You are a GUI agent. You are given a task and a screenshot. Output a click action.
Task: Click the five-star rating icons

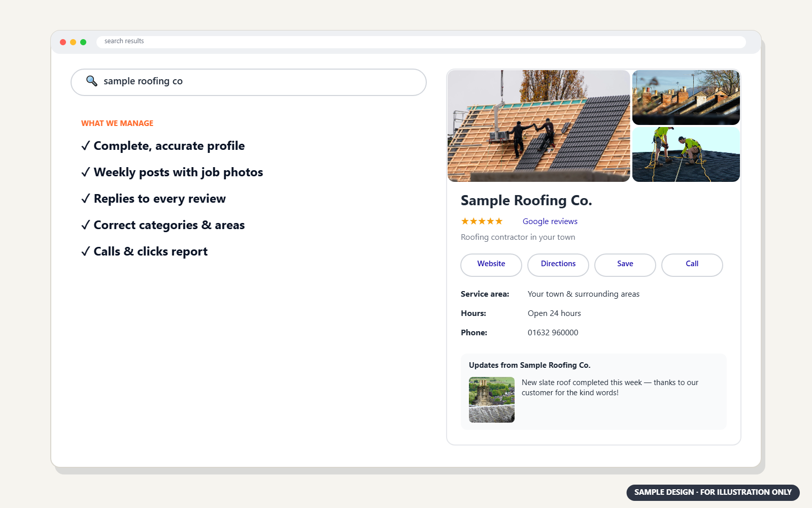coord(482,221)
